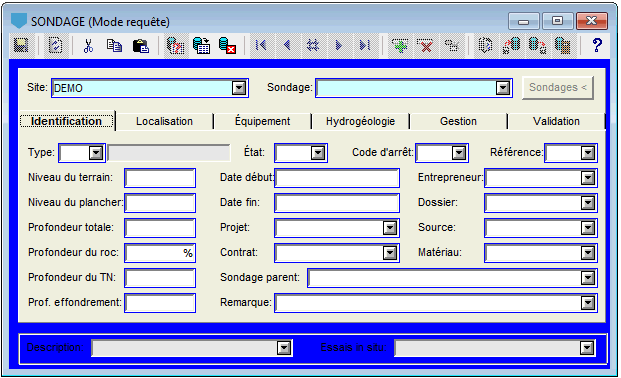Click the Niveau du terrain field
This screenshot has height=378, width=621.
point(160,178)
